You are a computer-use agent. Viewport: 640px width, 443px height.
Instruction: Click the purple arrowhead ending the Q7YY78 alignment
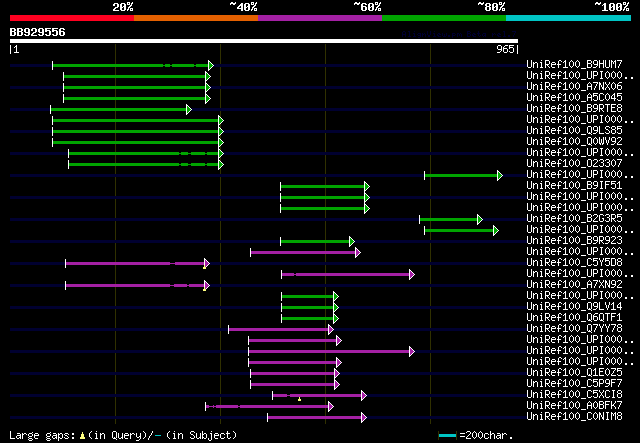331,330
